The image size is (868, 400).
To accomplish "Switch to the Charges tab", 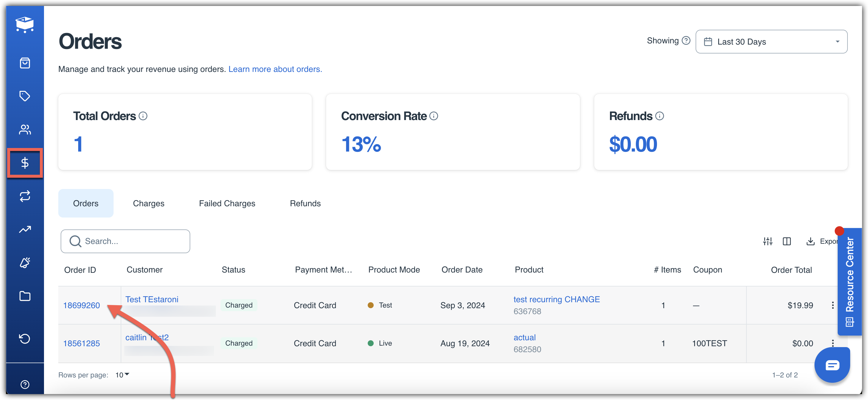I will 148,203.
